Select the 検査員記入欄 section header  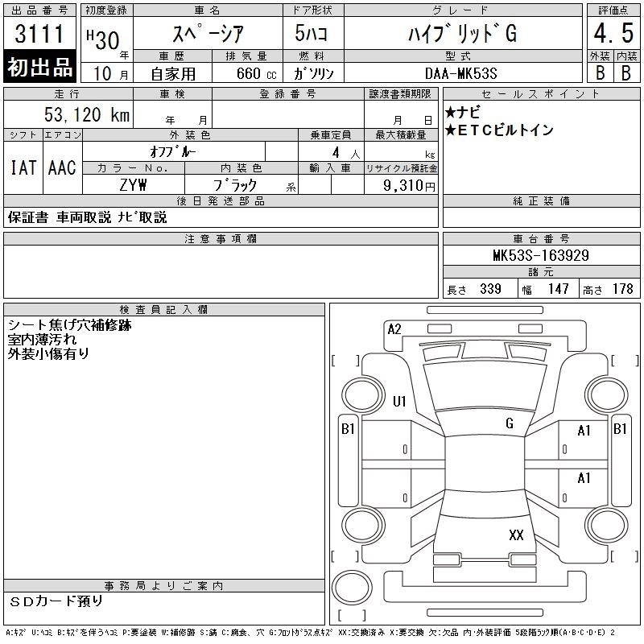point(164,309)
